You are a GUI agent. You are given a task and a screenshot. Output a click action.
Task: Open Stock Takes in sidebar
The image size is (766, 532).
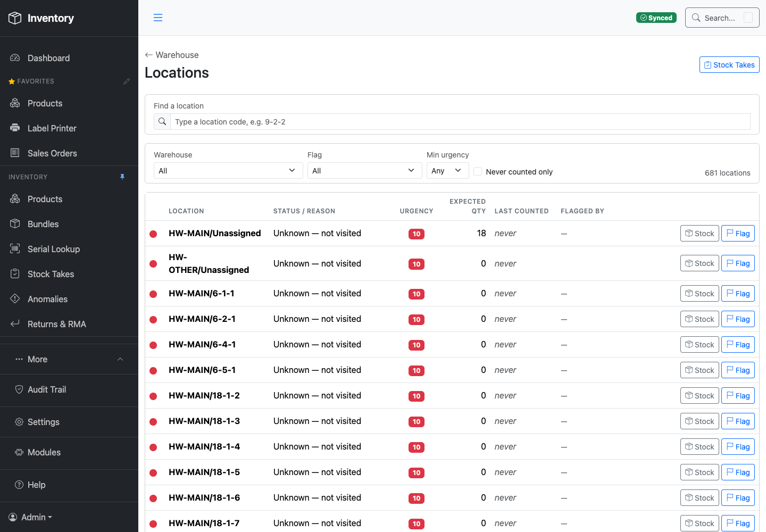(x=69, y=274)
